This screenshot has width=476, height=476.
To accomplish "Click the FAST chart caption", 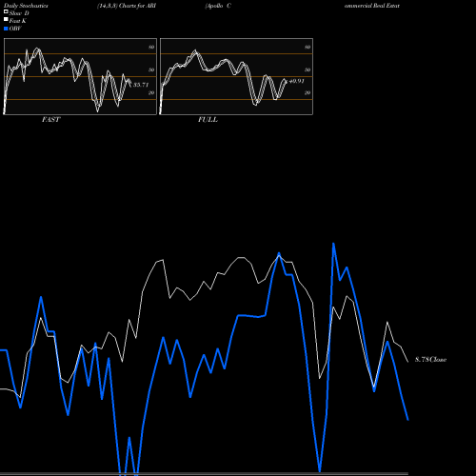I will pos(50,120).
